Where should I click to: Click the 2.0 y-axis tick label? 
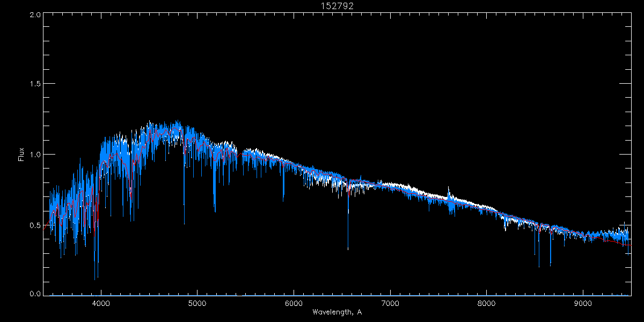pyautogui.click(x=35, y=14)
